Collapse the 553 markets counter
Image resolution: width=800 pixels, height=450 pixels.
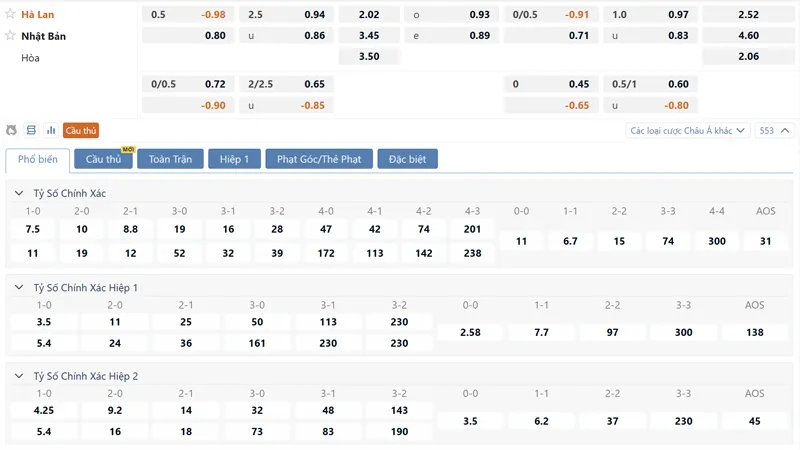pos(774,131)
